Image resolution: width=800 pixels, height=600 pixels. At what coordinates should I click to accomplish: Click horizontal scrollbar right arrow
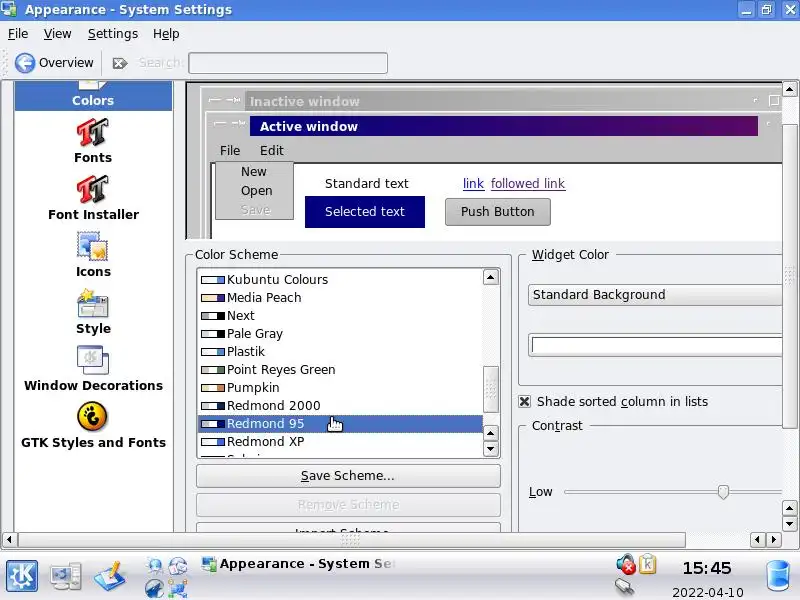coord(774,539)
